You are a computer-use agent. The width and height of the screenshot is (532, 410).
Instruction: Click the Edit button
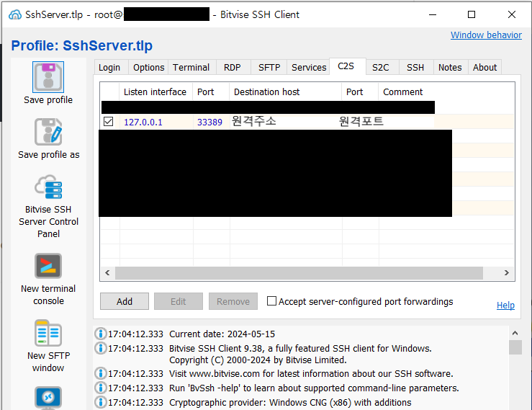coord(179,301)
